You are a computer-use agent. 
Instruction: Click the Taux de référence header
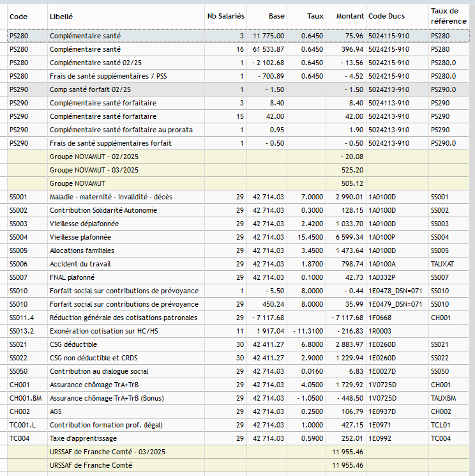click(x=449, y=17)
